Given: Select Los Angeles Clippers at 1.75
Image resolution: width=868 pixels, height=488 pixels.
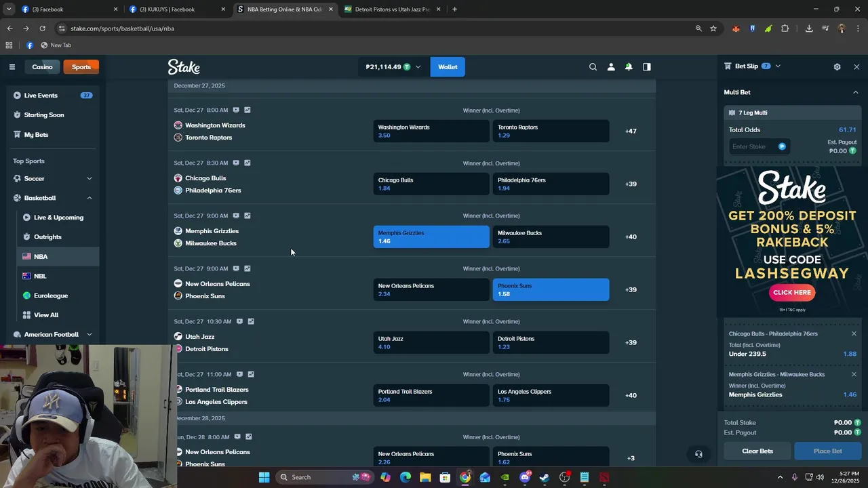Looking at the screenshot, I should [x=551, y=395].
